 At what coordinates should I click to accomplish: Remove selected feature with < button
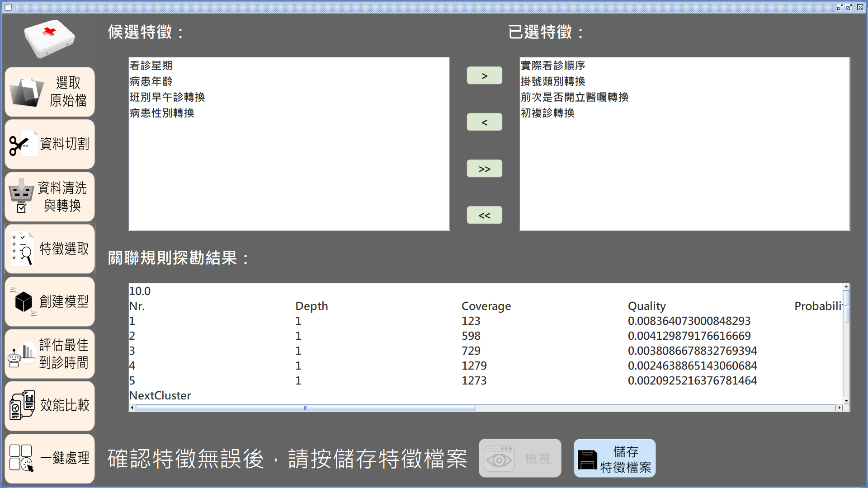click(x=484, y=122)
